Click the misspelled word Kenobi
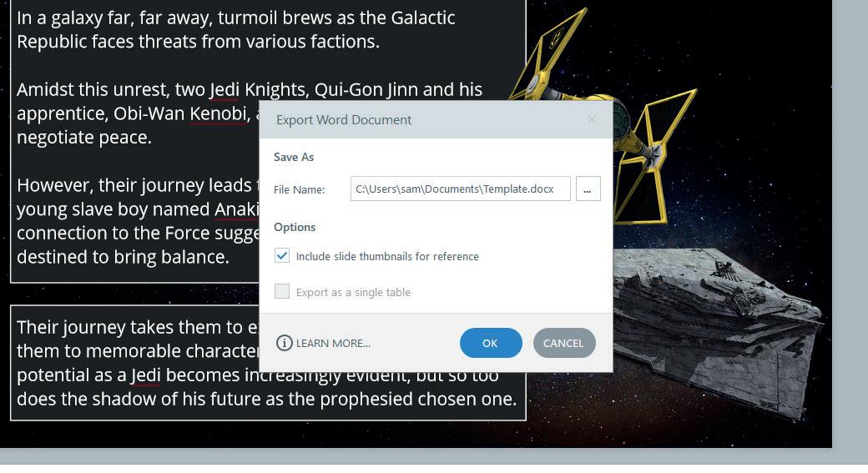The height and width of the screenshot is (473, 868). [x=218, y=113]
